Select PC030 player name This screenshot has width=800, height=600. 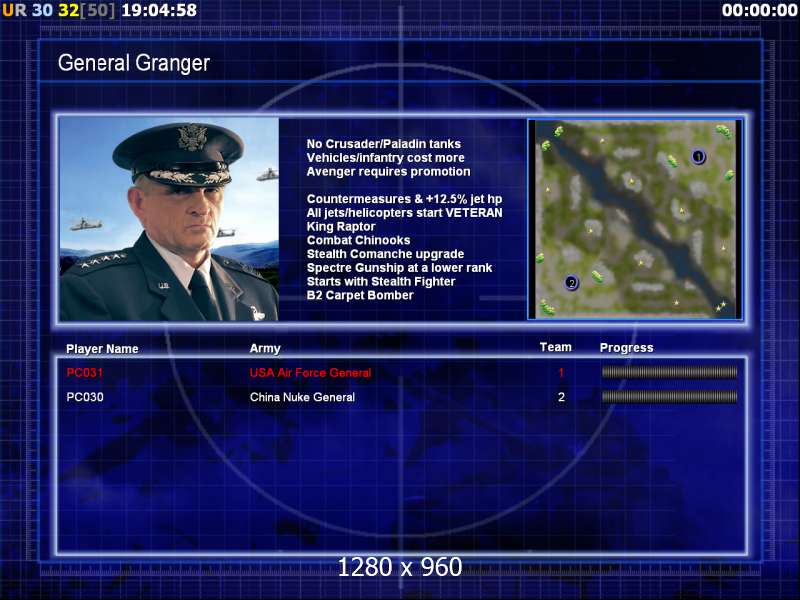point(85,397)
